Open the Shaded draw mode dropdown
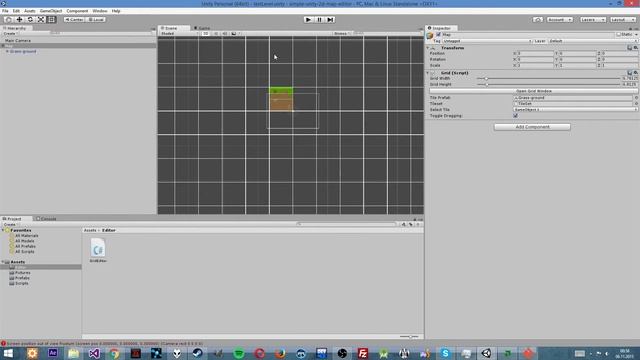Viewport: 640px width, 360px height. click(x=179, y=33)
